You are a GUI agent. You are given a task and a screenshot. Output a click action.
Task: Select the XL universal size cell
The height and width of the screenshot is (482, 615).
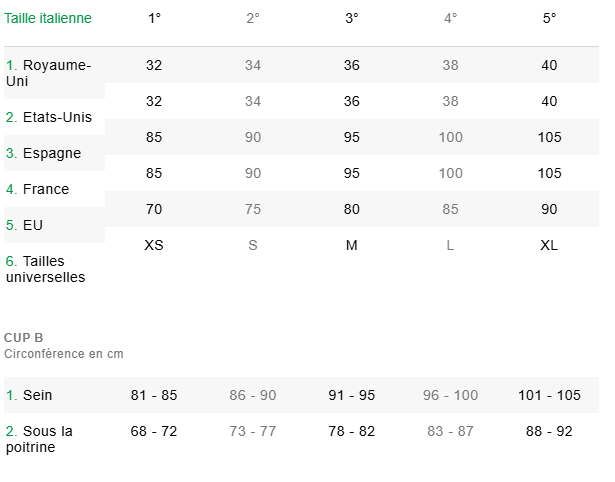[x=550, y=245]
